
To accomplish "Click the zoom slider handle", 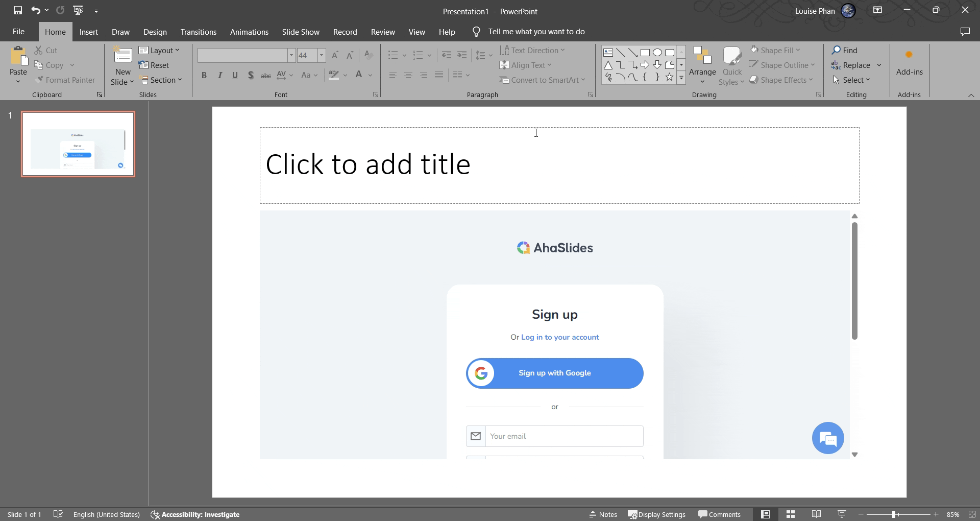I will pyautogui.click(x=894, y=514).
